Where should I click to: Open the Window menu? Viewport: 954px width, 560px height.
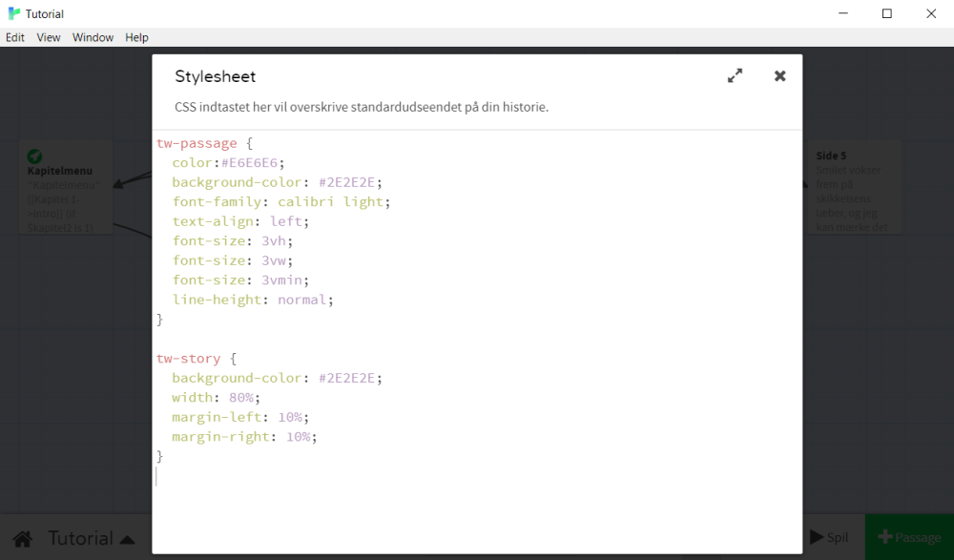[93, 37]
